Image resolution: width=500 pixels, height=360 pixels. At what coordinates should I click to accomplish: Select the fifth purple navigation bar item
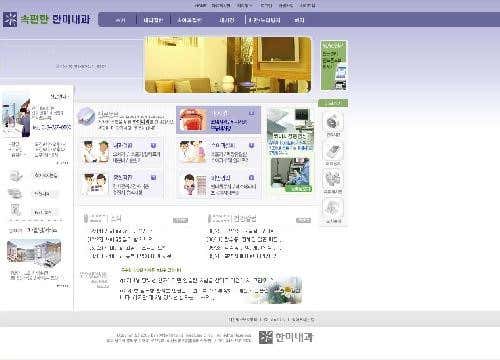coord(265,20)
